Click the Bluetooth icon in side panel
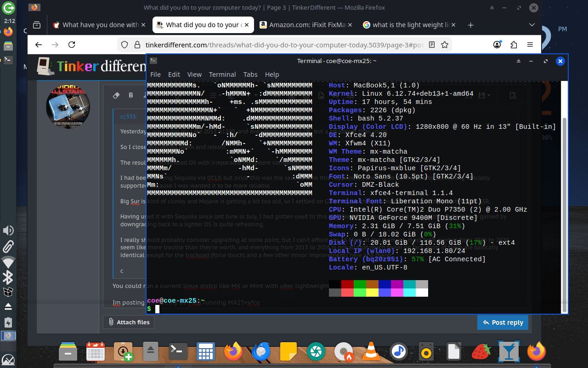Screen dimensions: 588x368 [8, 277]
